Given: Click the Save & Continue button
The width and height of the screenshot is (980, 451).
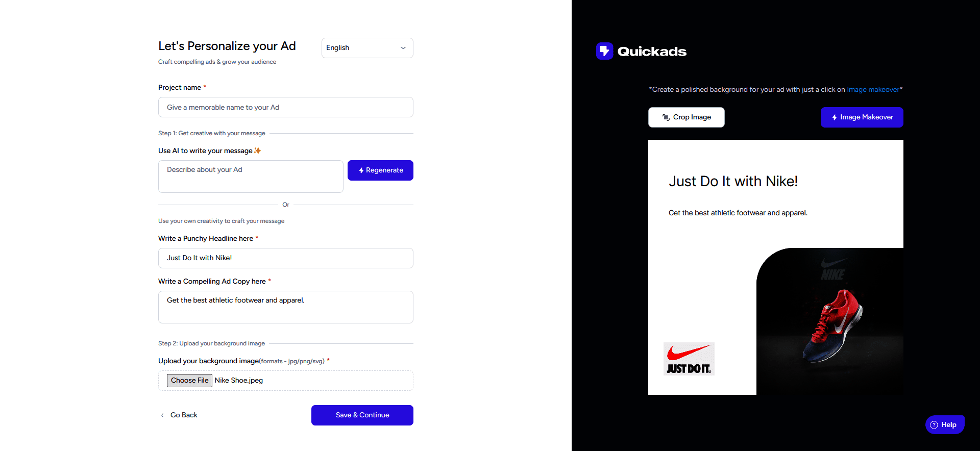Looking at the screenshot, I should [x=362, y=415].
